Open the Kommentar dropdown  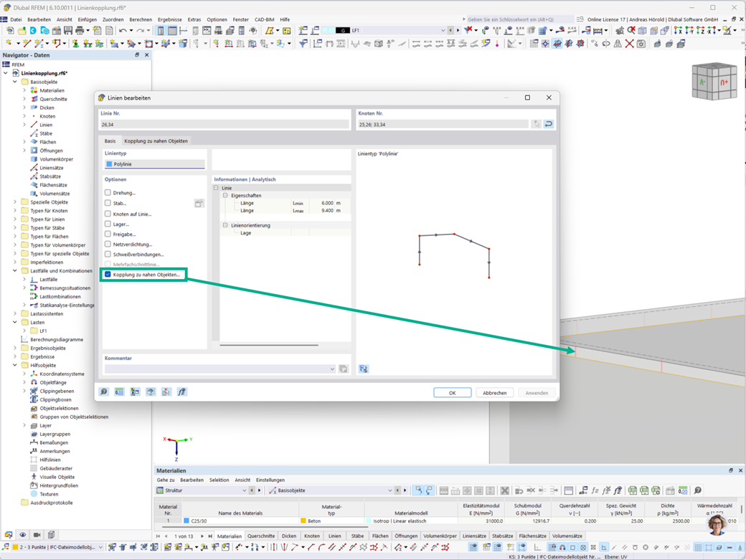click(332, 369)
